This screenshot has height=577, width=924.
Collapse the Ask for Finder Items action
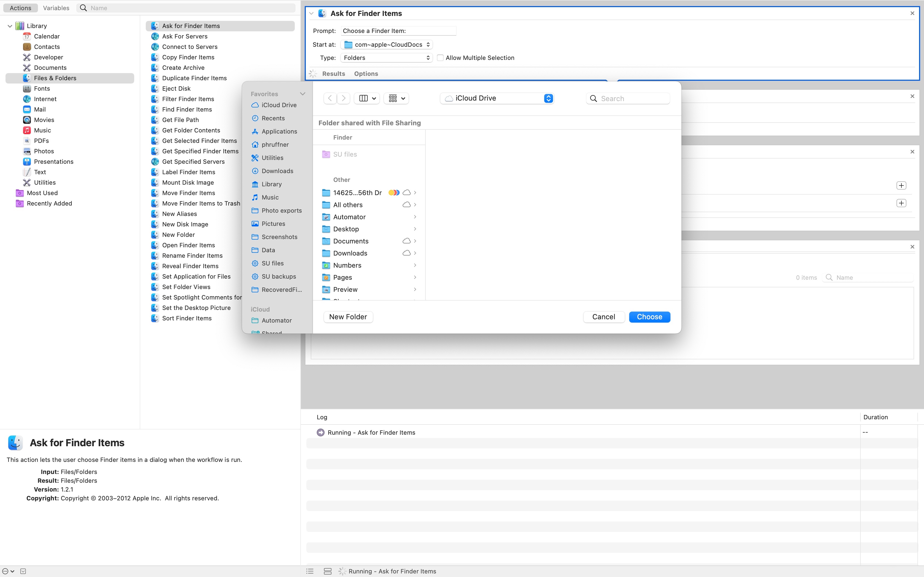pyautogui.click(x=312, y=13)
